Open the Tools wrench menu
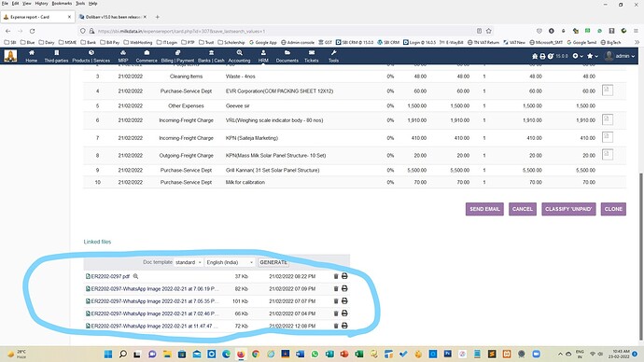The image size is (644, 362). click(x=333, y=56)
